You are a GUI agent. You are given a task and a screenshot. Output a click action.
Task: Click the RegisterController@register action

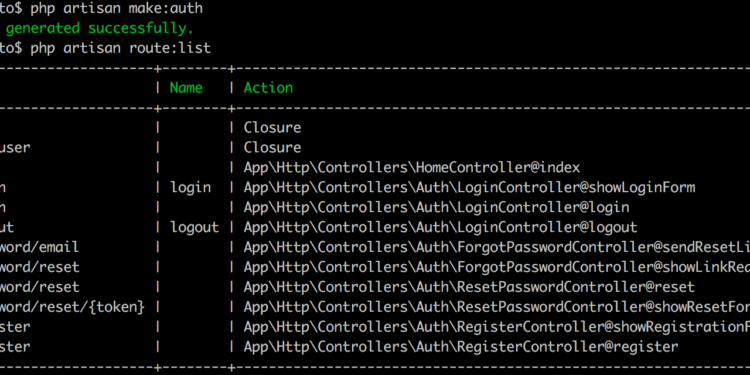click(461, 347)
